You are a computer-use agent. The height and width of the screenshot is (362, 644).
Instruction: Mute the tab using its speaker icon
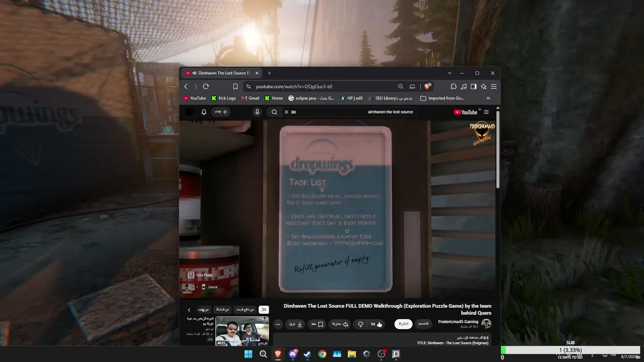[x=194, y=73]
